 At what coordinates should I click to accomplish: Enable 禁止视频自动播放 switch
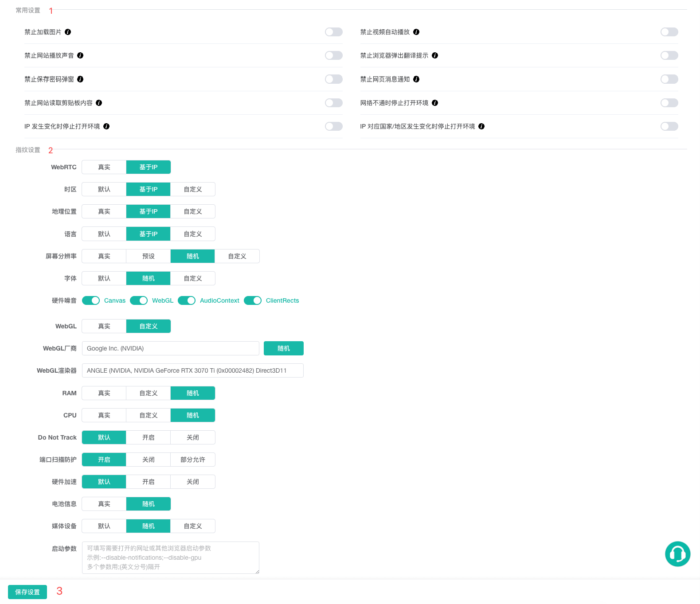tap(669, 32)
